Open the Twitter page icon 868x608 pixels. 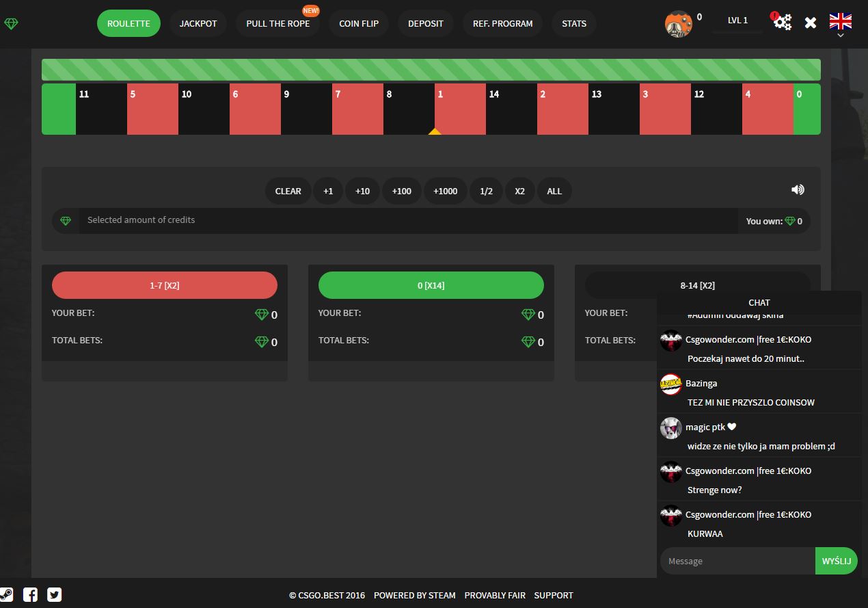point(55,594)
